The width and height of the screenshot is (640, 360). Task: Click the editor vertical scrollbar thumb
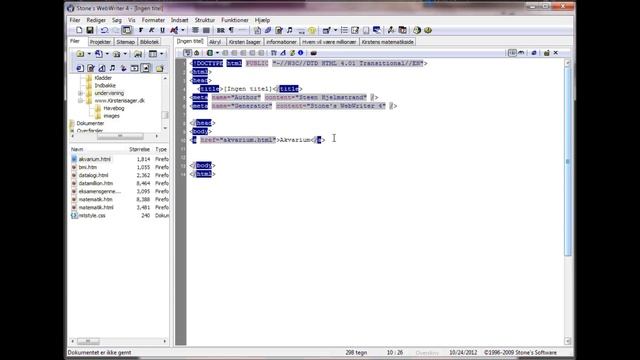(568, 161)
